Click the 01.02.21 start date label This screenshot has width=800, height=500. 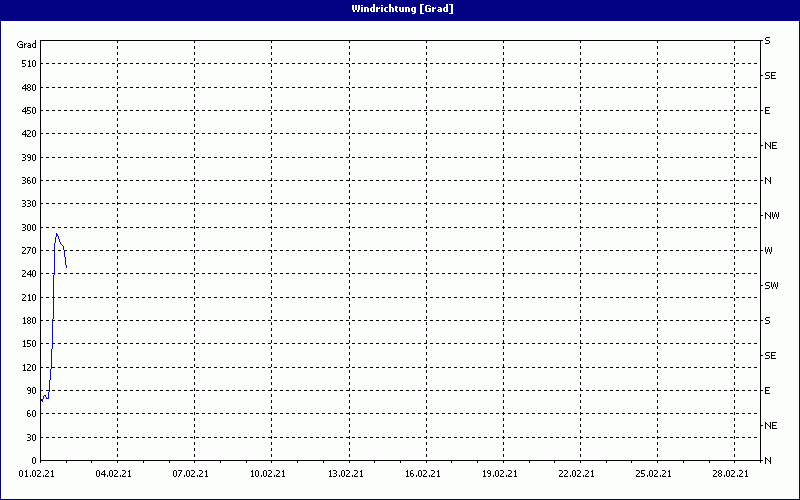36,474
